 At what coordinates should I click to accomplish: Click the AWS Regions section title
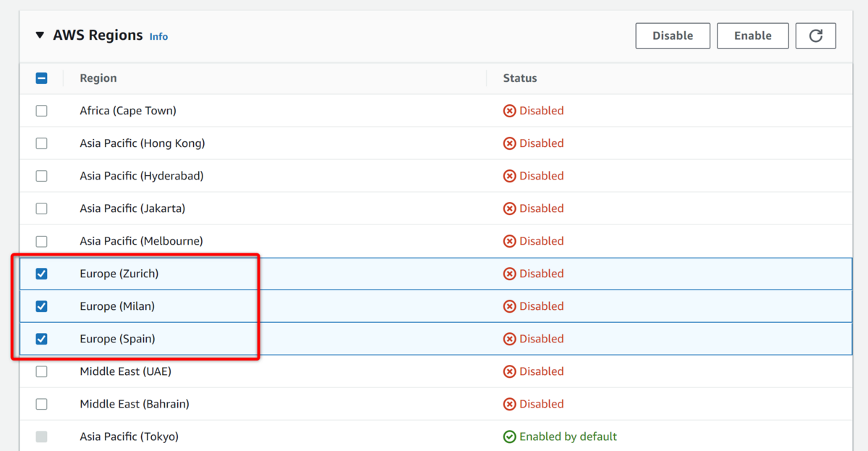[98, 35]
